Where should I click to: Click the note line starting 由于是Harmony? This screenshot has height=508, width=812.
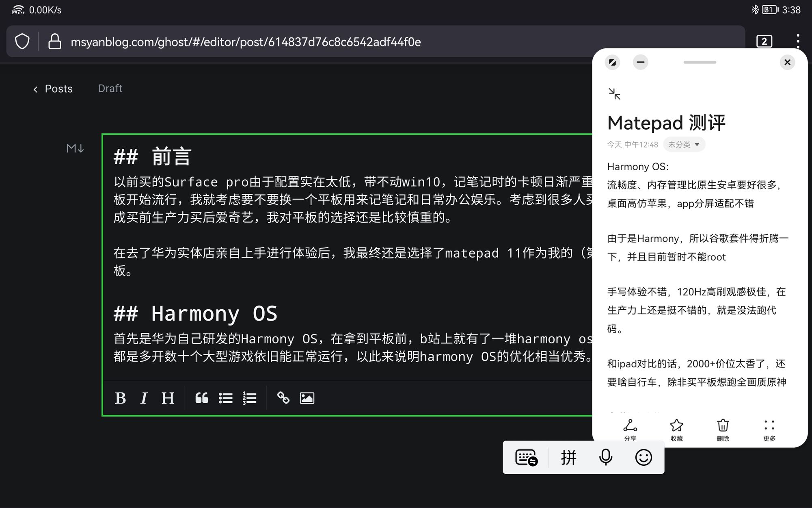click(698, 239)
